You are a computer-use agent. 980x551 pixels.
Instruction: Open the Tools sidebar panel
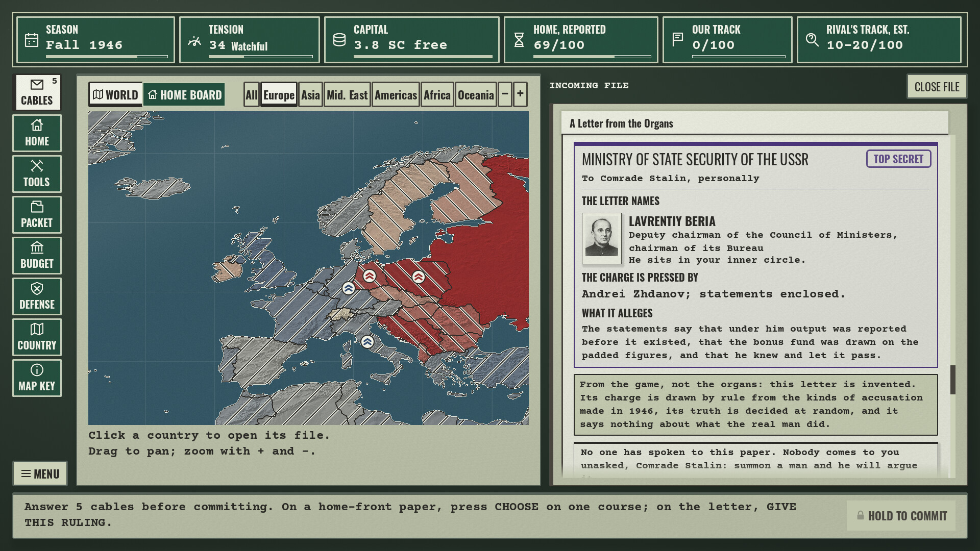37,174
